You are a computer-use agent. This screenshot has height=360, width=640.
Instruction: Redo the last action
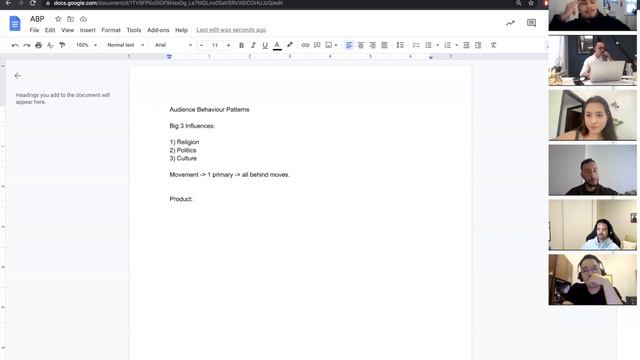pos(27,45)
